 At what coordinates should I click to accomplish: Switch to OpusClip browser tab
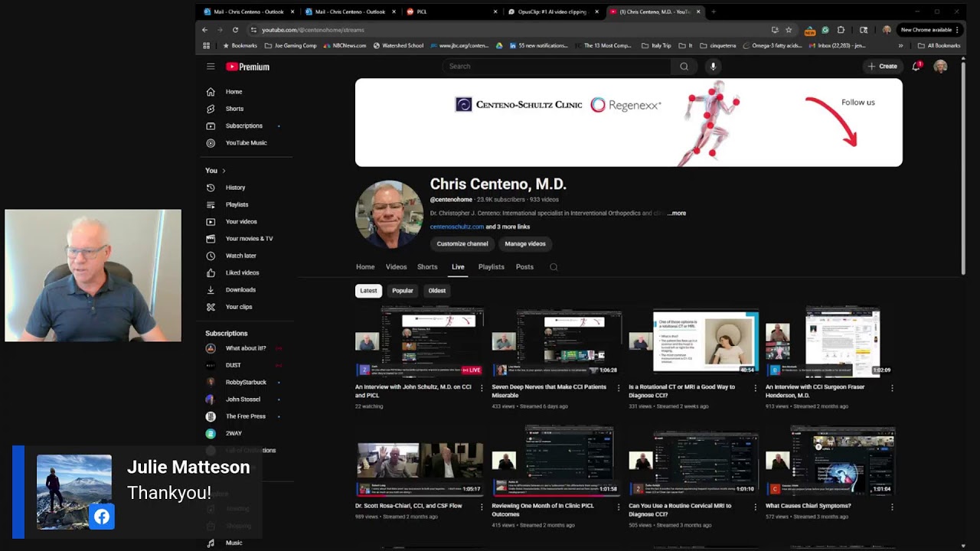pyautogui.click(x=553, y=11)
